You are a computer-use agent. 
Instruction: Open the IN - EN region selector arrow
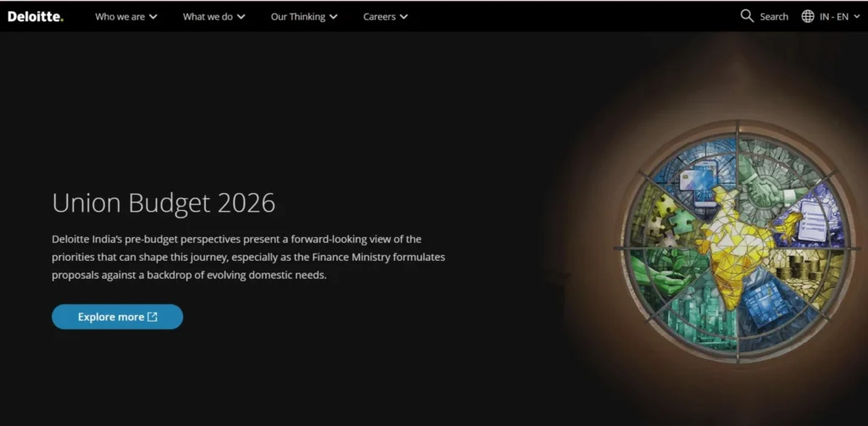(x=857, y=17)
